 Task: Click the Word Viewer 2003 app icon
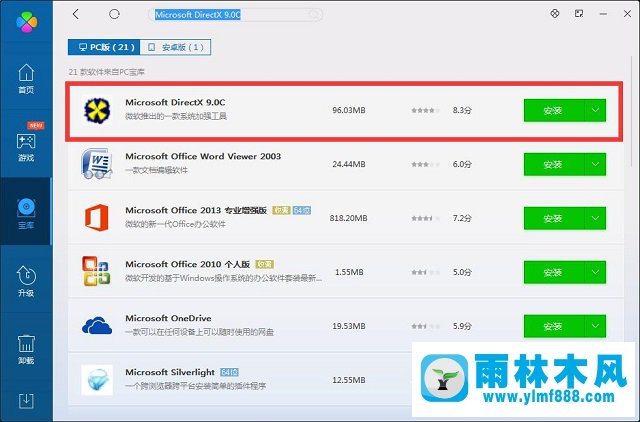point(97,164)
